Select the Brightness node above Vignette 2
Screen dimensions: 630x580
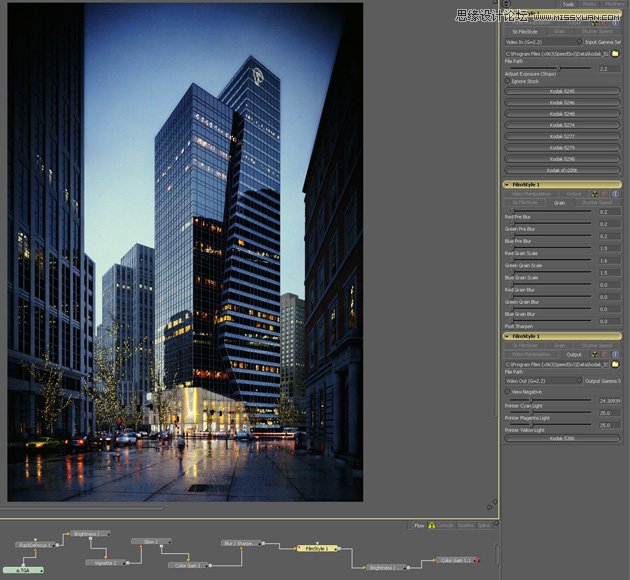[90, 534]
